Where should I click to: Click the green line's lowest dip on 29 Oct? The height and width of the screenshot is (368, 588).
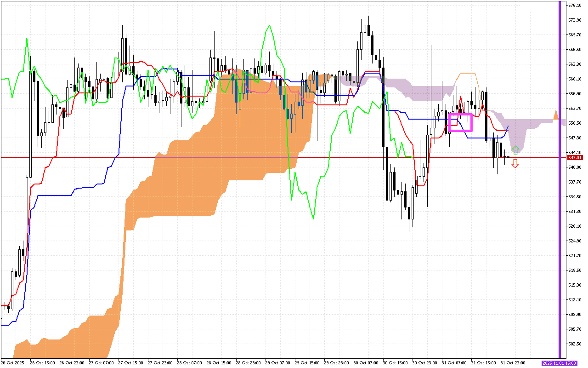pyautogui.click(x=314, y=218)
